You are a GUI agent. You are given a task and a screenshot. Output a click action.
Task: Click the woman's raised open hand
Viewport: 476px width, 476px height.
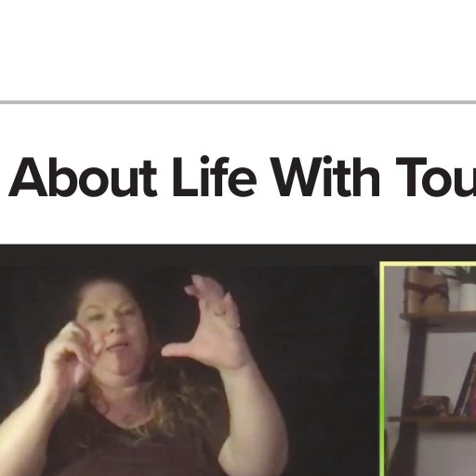coord(207,324)
